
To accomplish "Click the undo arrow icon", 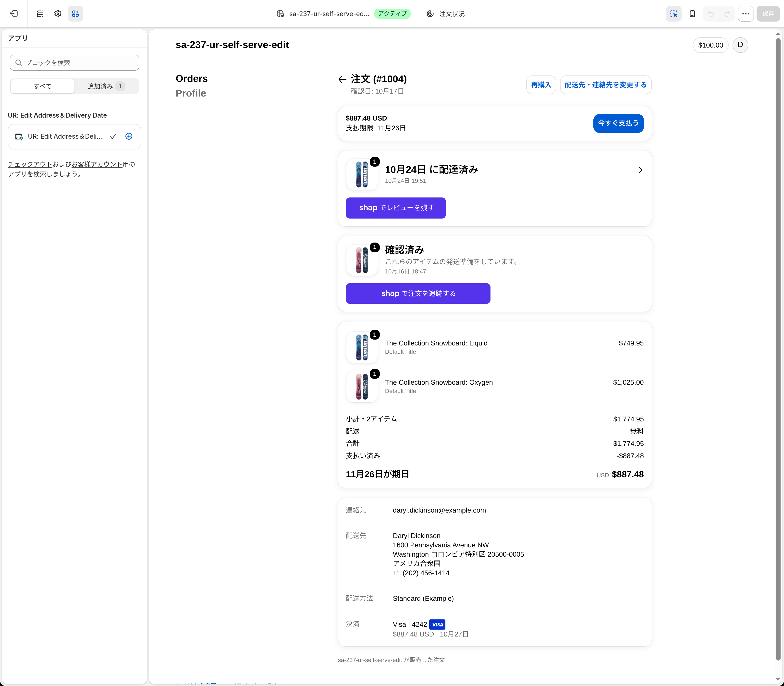I will pos(711,14).
